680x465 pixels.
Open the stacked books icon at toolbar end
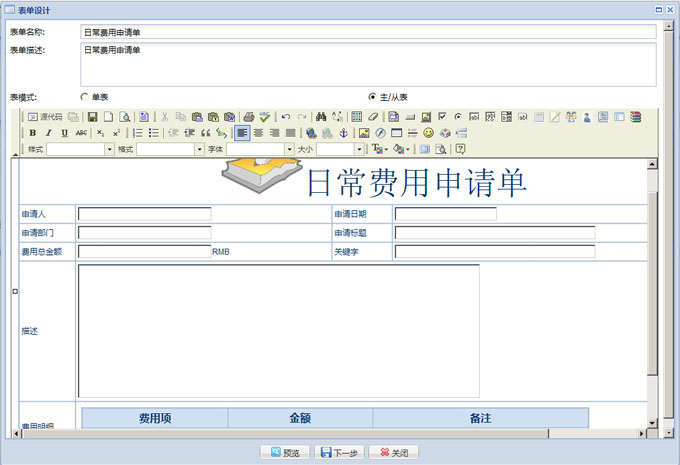click(635, 117)
